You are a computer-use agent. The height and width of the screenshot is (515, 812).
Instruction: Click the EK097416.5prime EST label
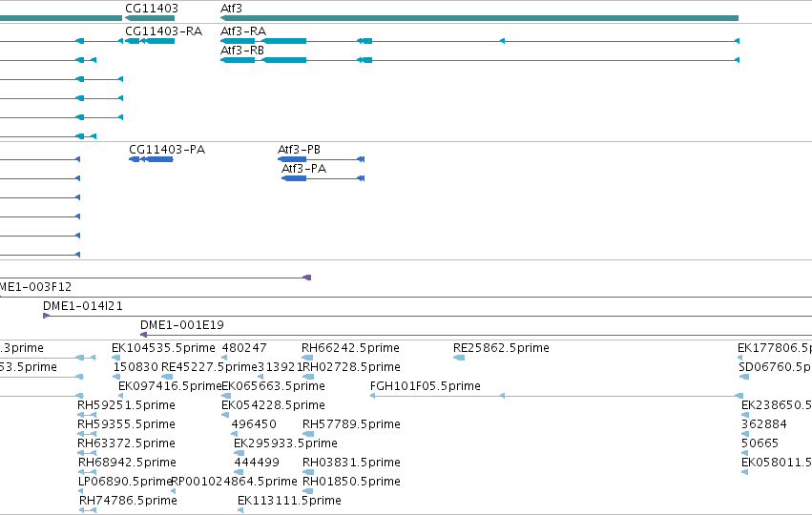point(170,386)
